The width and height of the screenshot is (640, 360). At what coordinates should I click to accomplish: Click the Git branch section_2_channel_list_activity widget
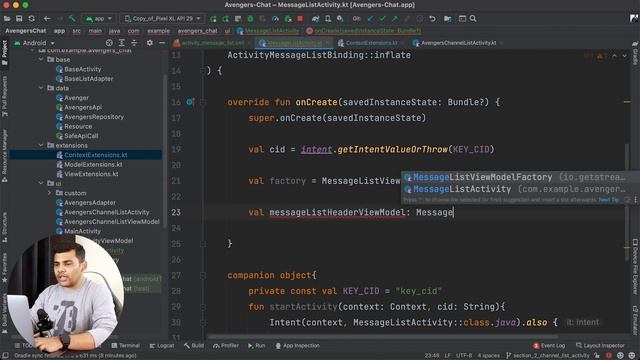[x=548, y=356]
